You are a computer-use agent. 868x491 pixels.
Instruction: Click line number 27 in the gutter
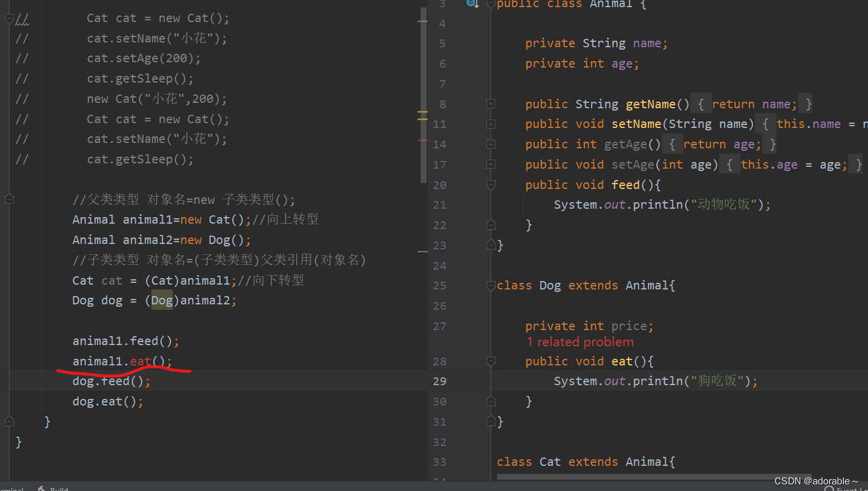coord(440,326)
